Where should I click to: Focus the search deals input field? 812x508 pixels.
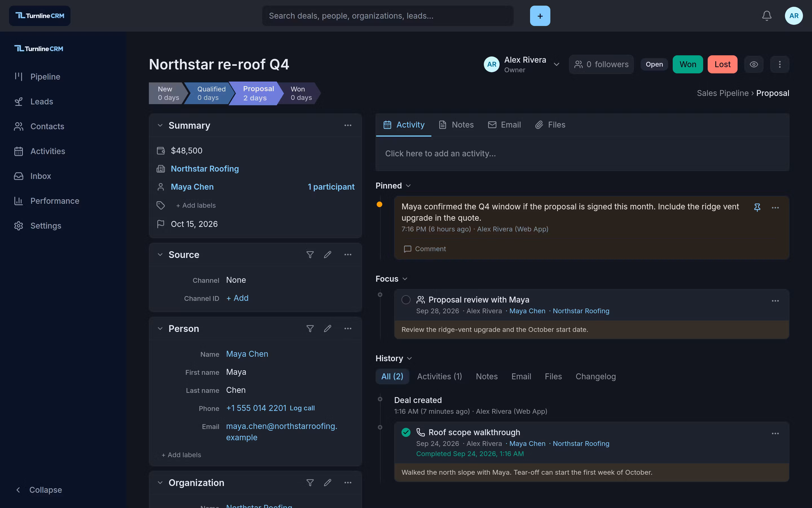pyautogui.click(x=388, y=16)
